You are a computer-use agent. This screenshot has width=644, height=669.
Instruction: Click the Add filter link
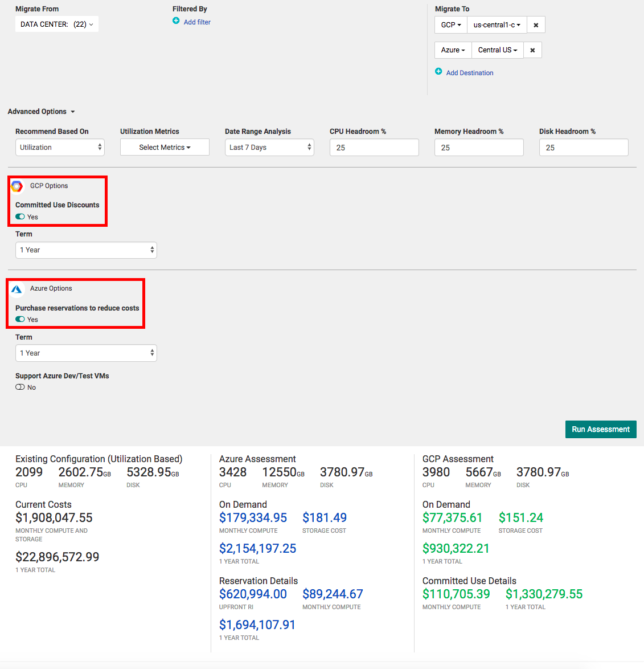197,22
